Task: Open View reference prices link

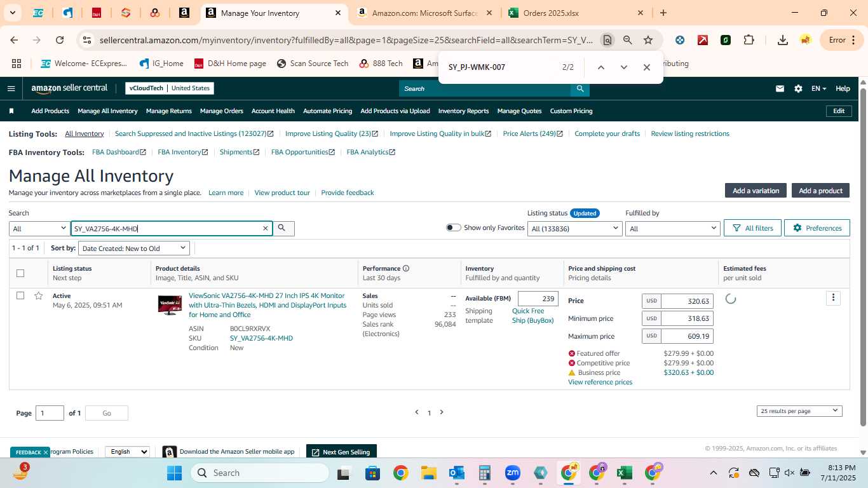Action: pos(600,382)
